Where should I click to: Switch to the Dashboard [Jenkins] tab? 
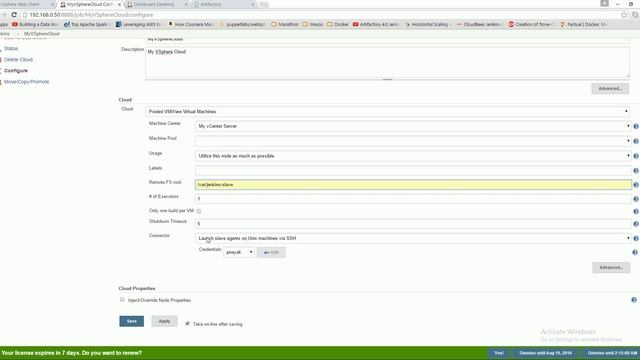pyautogui.click(x=156, y=4)
